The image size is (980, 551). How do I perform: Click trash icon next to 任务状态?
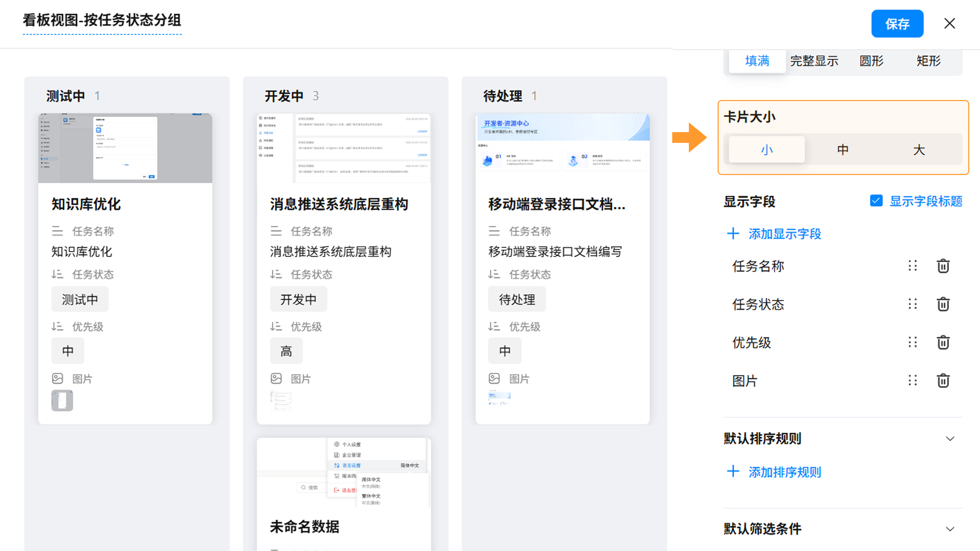click(943, 304)
